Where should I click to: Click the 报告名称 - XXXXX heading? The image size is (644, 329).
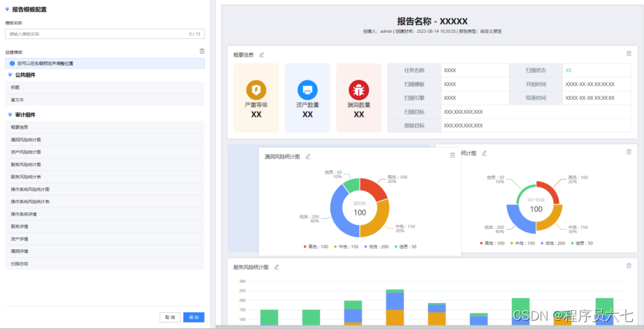pos(432,22)
